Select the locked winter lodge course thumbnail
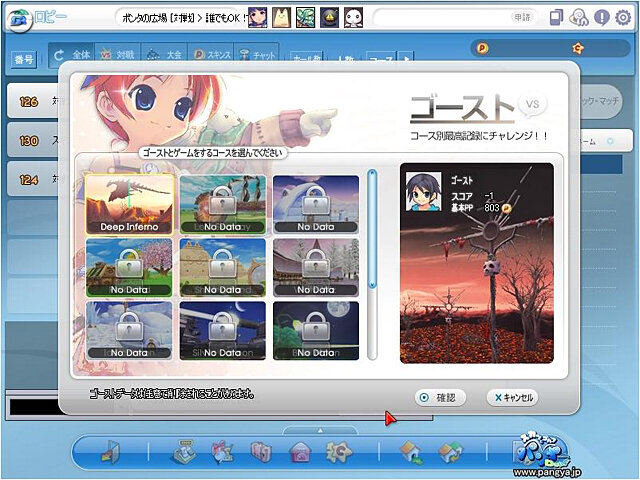640x480 pixels. click(x=316, y=267)
